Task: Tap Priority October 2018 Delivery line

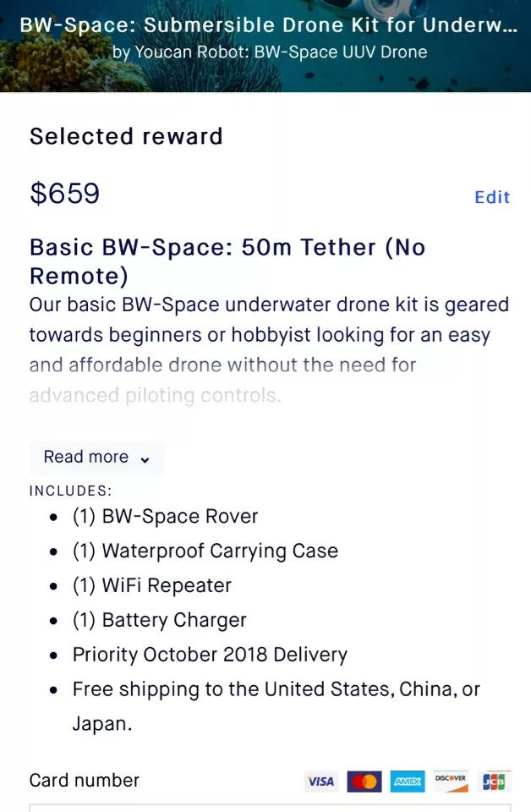Action: (210, 655)
